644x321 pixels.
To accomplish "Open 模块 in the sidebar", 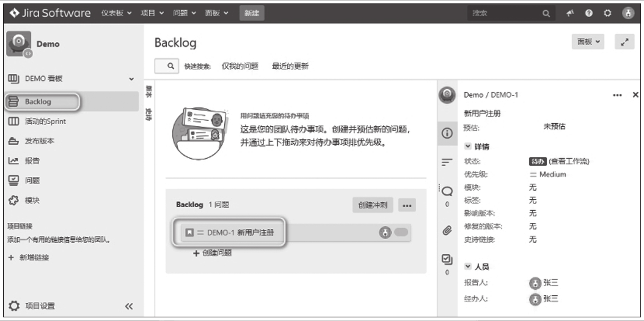I will (24, 200).
